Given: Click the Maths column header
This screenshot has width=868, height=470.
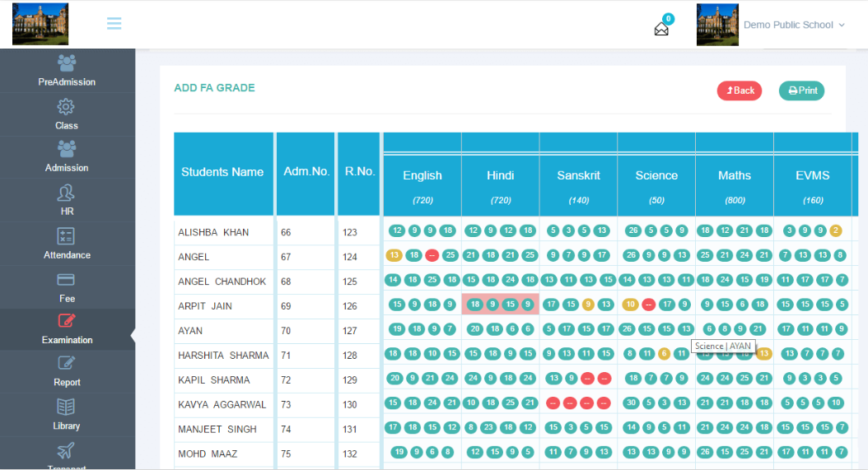Looking at the screenshot, I should 735,175.
